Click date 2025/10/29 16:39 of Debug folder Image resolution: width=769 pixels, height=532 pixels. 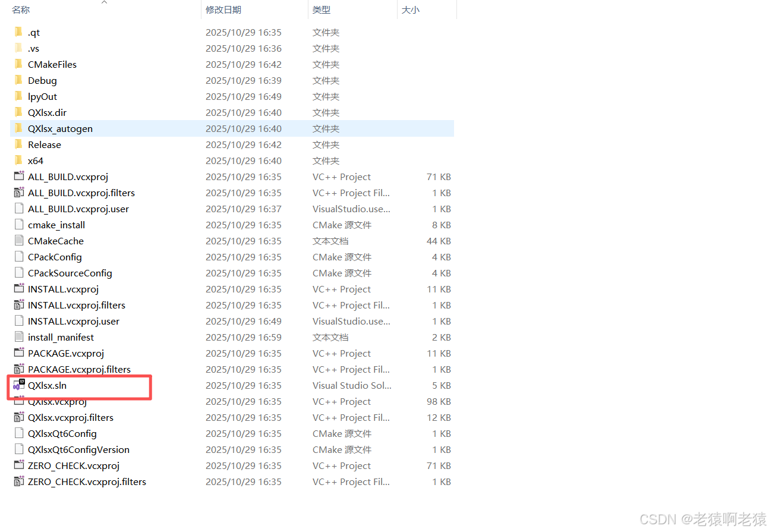click(244, 80)
